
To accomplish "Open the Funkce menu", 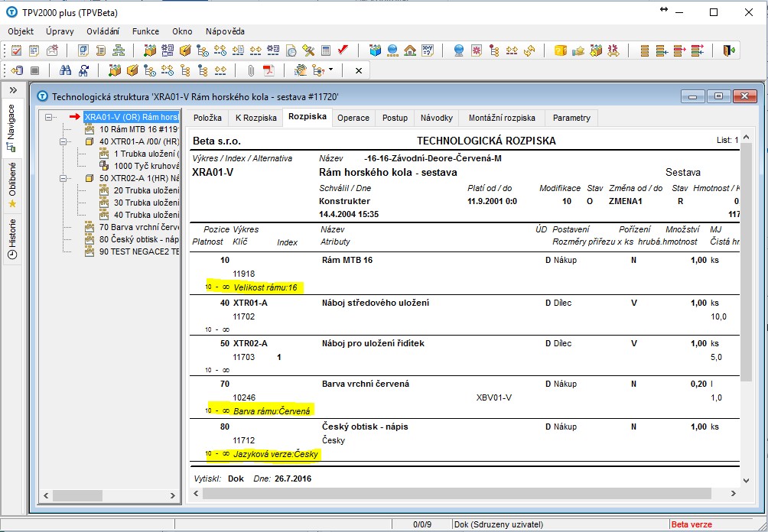I will pos(145,31).
